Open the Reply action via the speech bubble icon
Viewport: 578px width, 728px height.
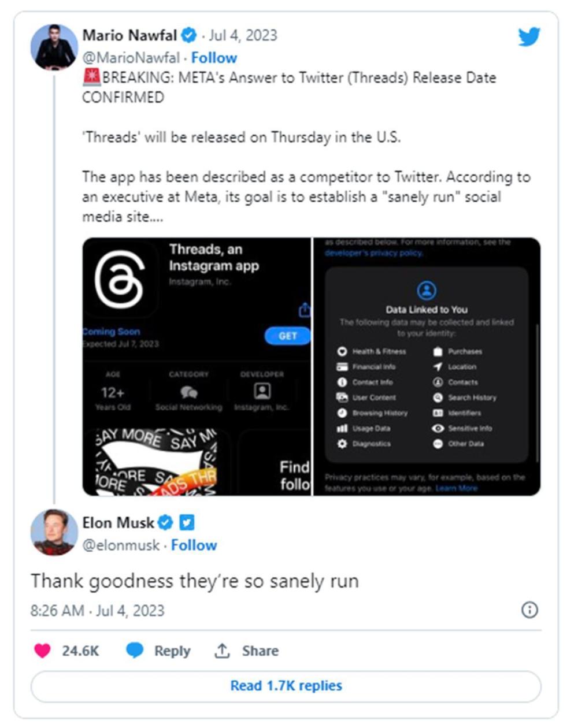point(136,650)
